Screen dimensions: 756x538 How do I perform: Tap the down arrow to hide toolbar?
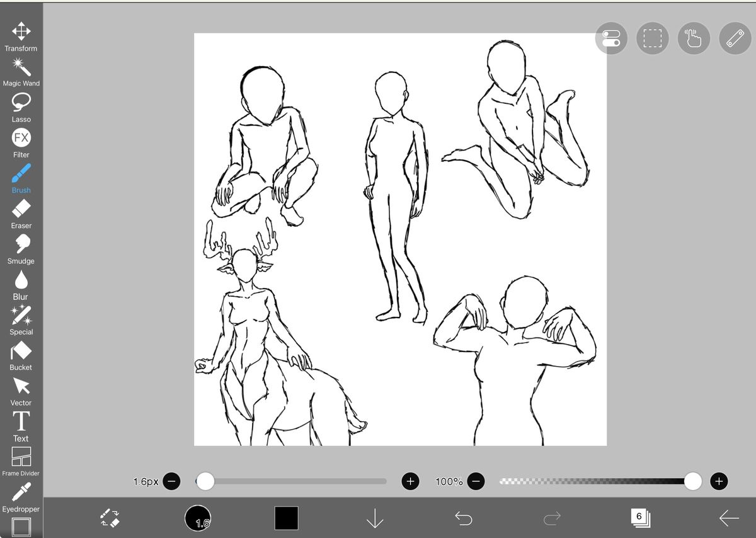(x=375, y=518)
